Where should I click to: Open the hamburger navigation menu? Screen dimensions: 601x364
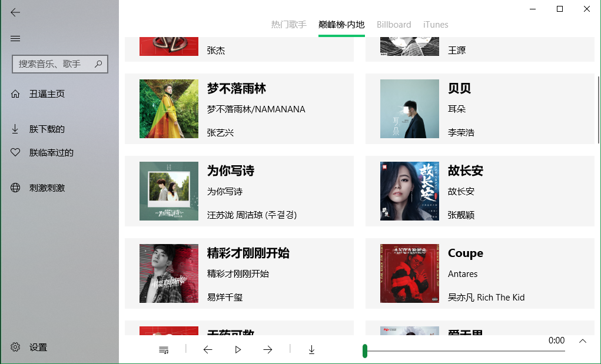[15, 38]
